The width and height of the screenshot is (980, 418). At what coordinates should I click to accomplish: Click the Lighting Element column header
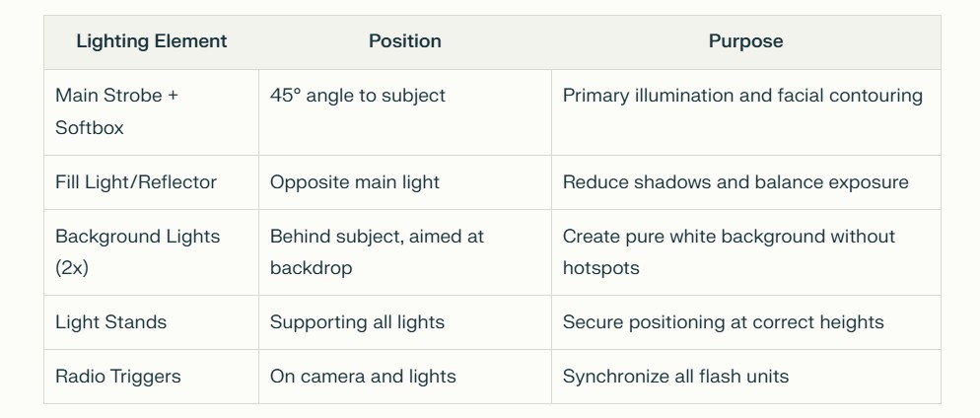pos(151,41)
